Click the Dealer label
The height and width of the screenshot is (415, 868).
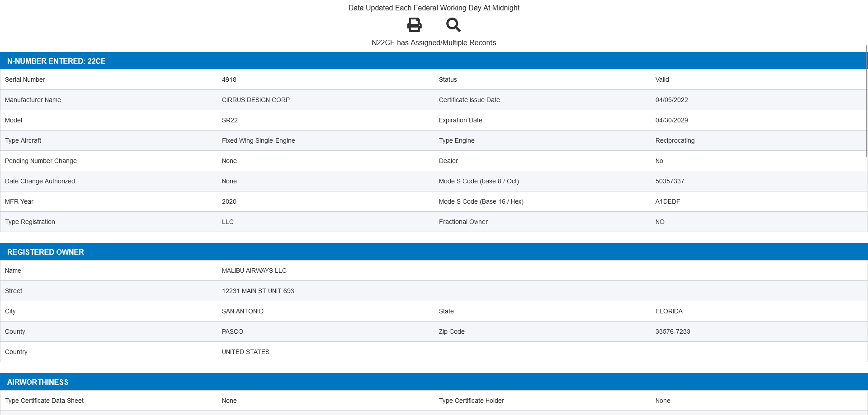click(x=448, y=161)
